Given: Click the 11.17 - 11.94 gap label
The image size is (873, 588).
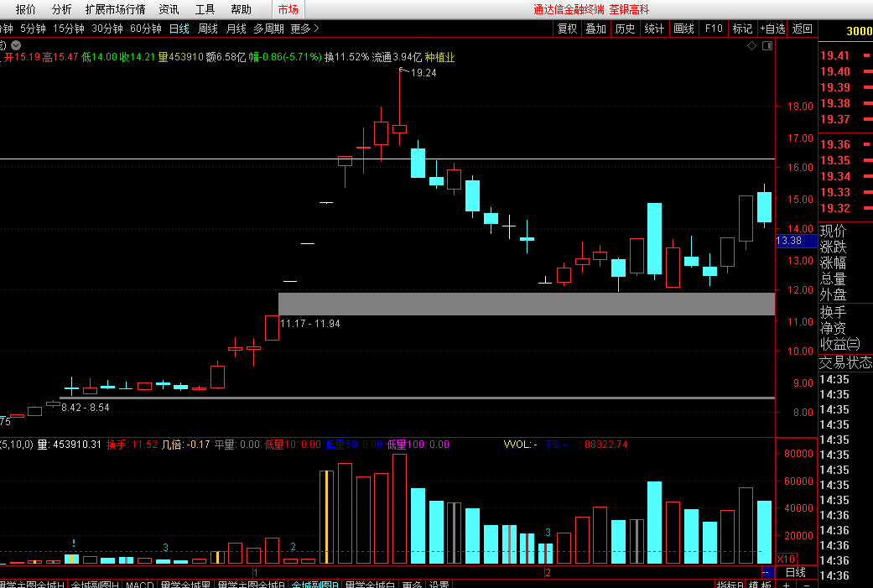Looking at the screenshot, I should click(310, 324).
